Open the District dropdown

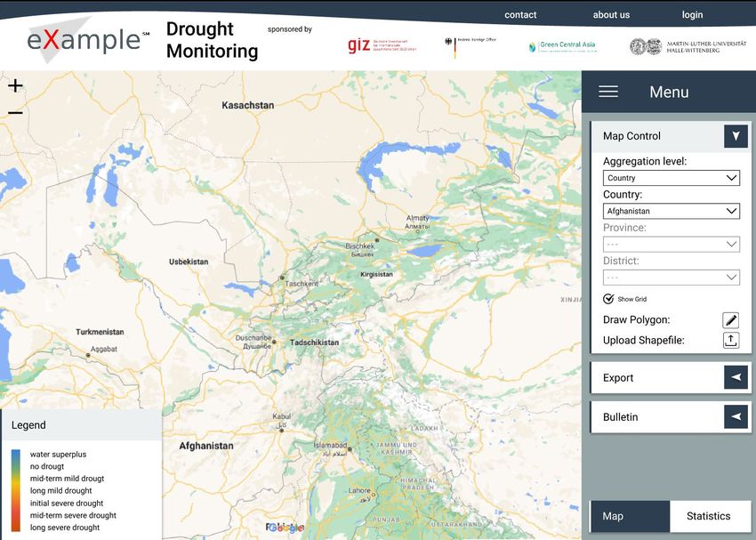[x=672, y=278]
